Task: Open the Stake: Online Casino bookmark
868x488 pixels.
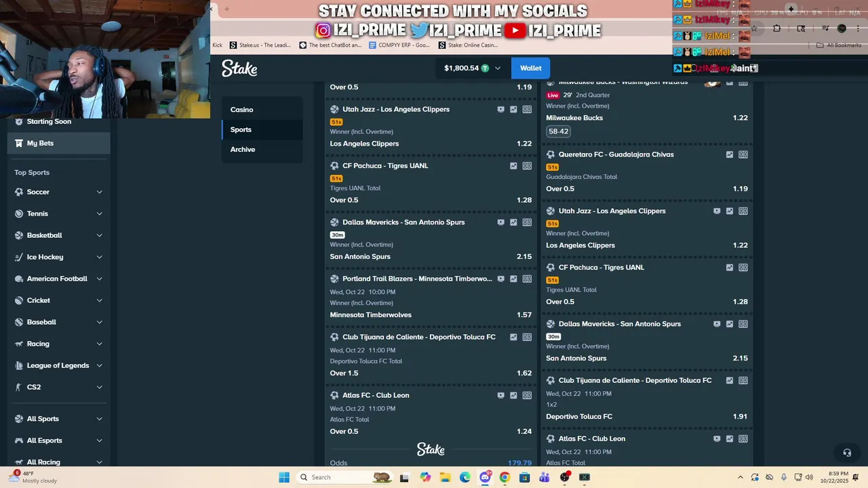Action: click(x=469, y=45)
